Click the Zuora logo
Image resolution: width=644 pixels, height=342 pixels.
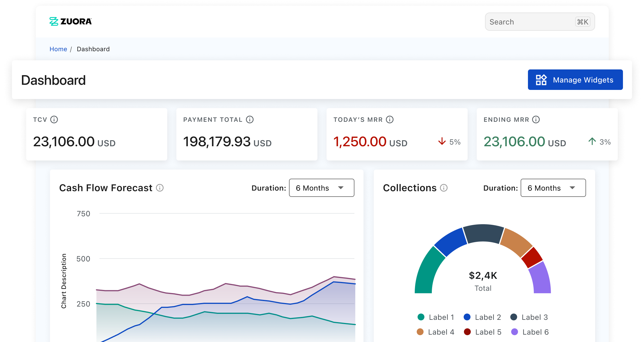click(x=70, y=21)
